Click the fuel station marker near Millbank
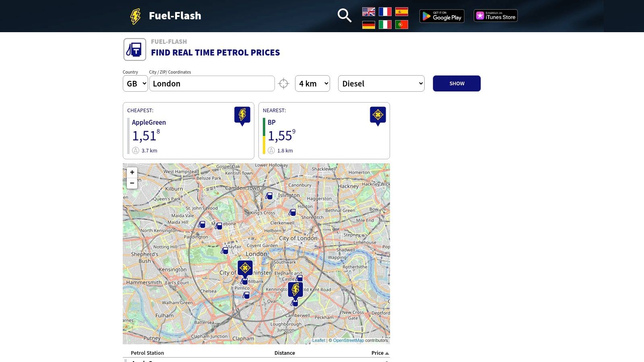Image resolution: width=644 pixels, height=362 pixels. click(x=244, y=281)
